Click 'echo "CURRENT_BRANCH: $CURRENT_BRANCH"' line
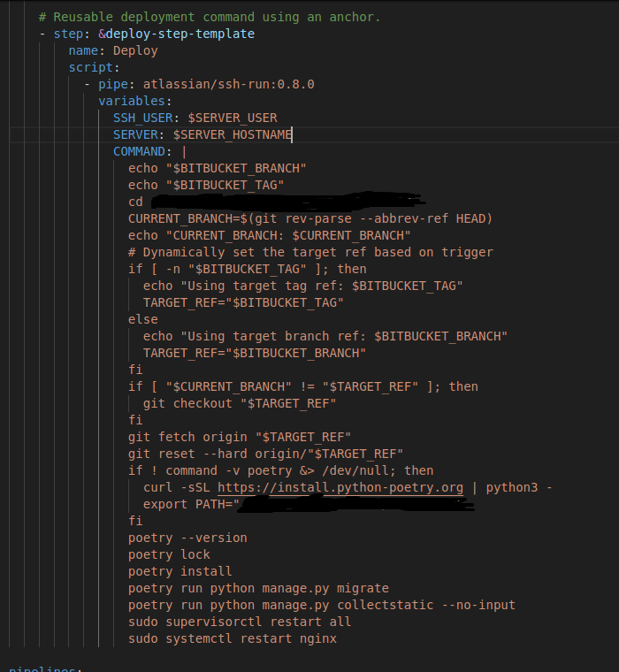The height and width of the screenshot is (672, 619). 269,236
